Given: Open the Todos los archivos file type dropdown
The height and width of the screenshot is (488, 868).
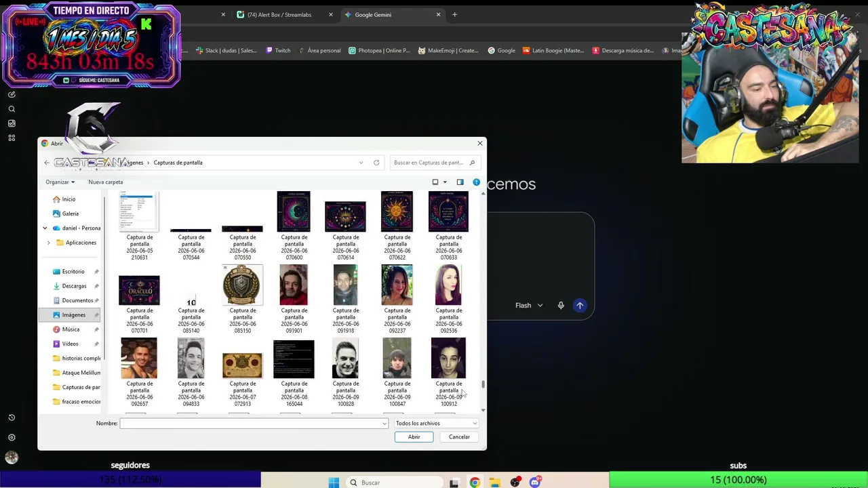Looking at the screenshot, I should click(436, 424).
